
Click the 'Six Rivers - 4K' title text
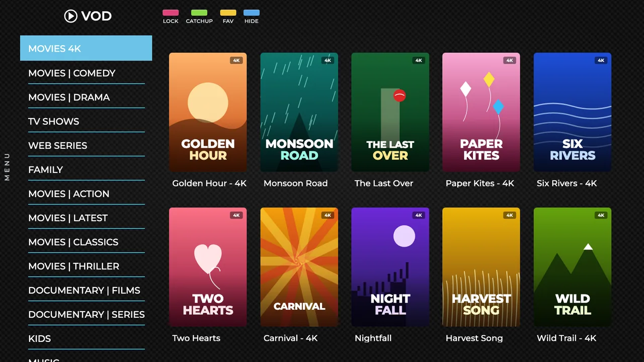pos(567,184)
